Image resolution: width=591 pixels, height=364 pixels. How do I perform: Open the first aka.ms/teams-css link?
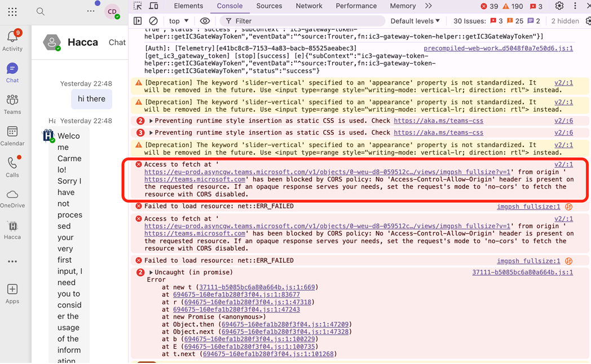pos(438,121)
